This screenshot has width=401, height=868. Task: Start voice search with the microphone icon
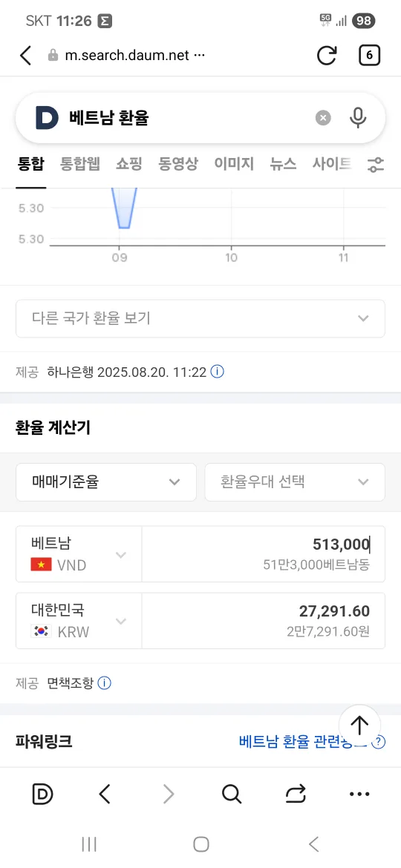tap(359, 117)
